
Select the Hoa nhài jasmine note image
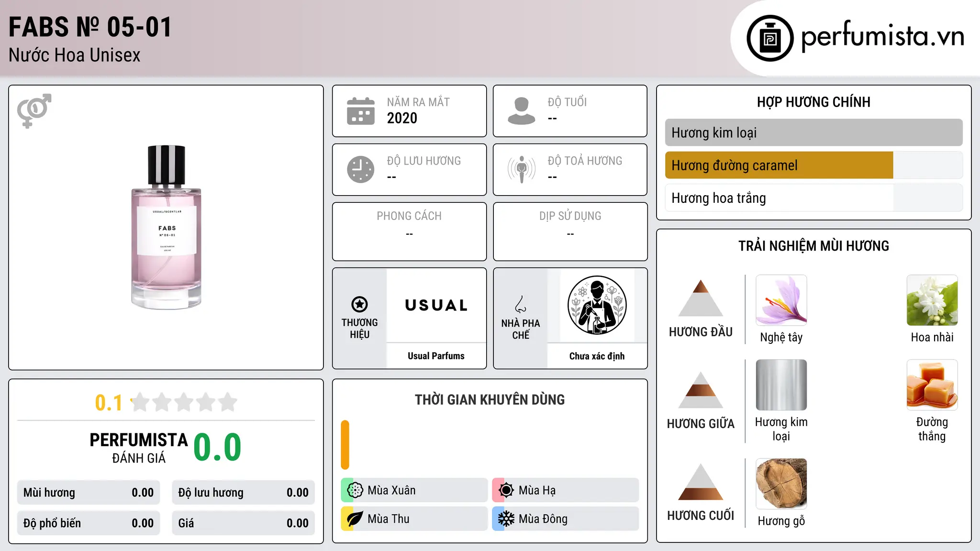(x=932, y=300)
